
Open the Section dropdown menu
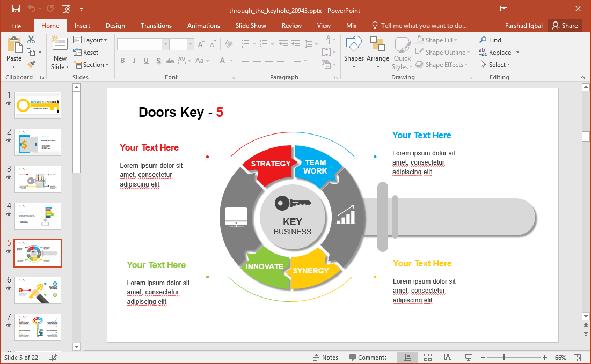91,65
